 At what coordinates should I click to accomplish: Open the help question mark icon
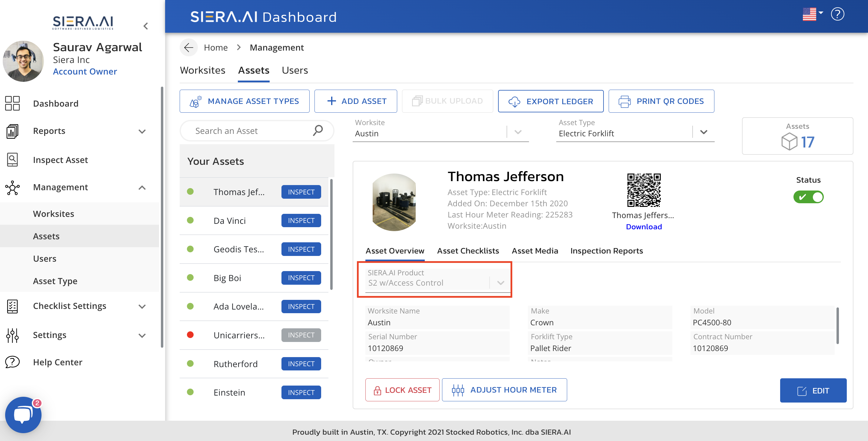tap(838, 13)
